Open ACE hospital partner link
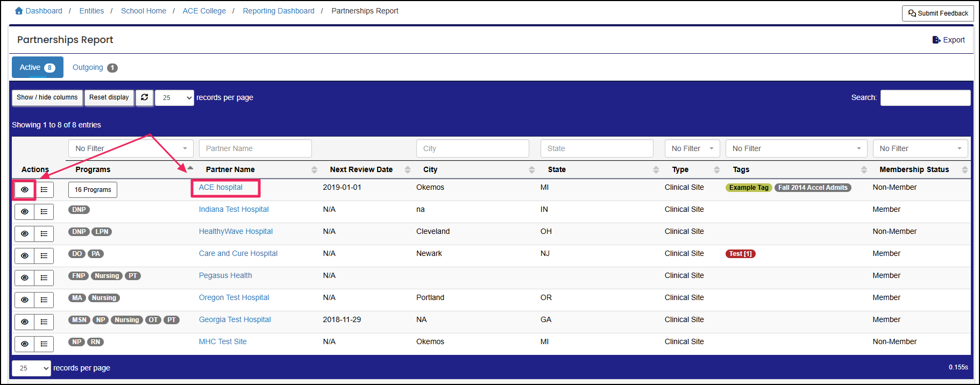This screenshot has width=980, height=385. click(x=221, y=187)
